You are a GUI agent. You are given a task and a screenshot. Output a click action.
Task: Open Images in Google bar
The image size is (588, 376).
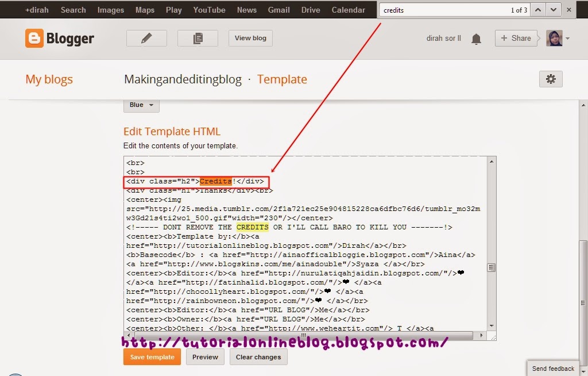point(111,10)
